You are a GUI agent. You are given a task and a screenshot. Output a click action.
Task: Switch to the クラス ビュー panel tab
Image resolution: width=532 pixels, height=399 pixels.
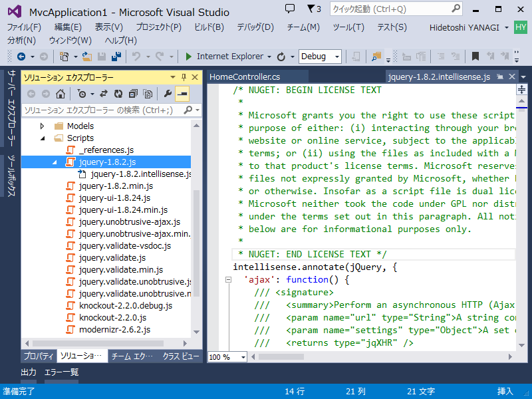180,356
